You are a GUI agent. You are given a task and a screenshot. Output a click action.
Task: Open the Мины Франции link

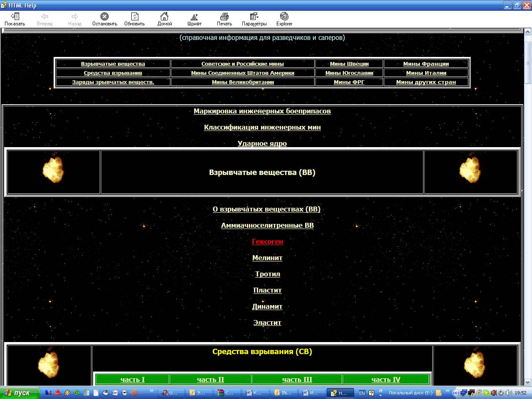tap(426, 64)
